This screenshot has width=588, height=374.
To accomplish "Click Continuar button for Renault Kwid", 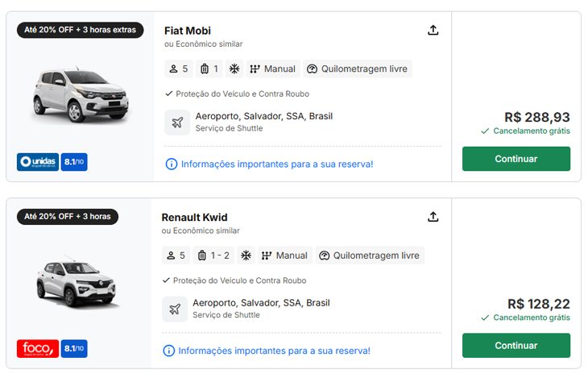I will [x=516, y=346].
